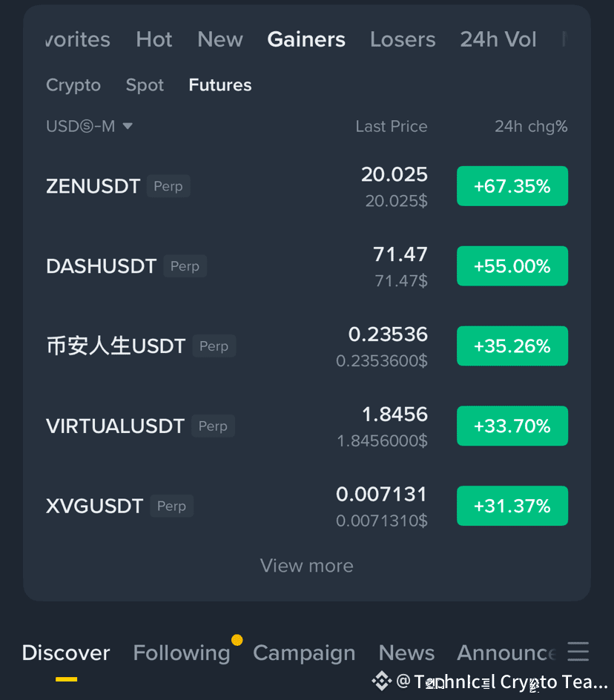Sort by 24h chg% column header
Screen dimensions: 614x700
point(531,126)
